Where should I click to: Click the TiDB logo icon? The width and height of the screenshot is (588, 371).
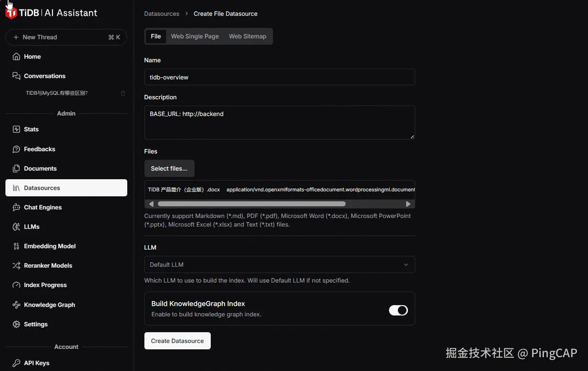11,13
